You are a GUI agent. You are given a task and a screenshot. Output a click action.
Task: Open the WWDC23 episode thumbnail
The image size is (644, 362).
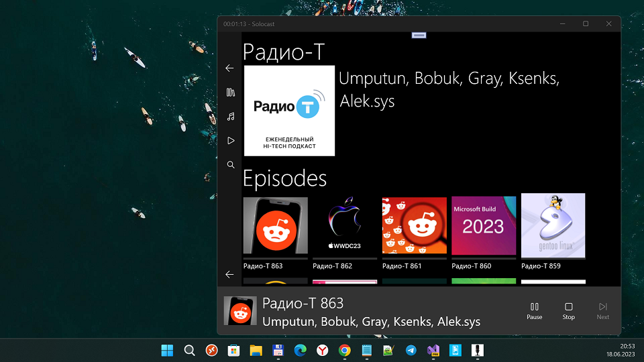(x=345, y=225)
